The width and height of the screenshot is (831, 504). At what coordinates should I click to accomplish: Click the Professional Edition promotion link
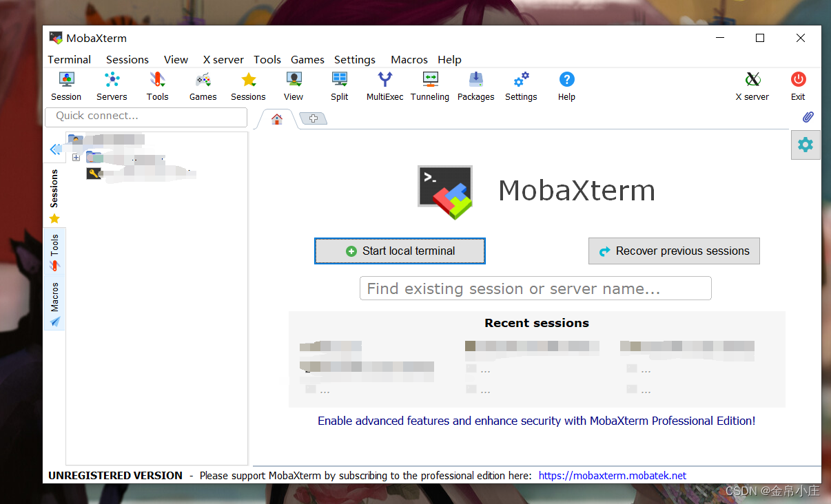(536, 421)
